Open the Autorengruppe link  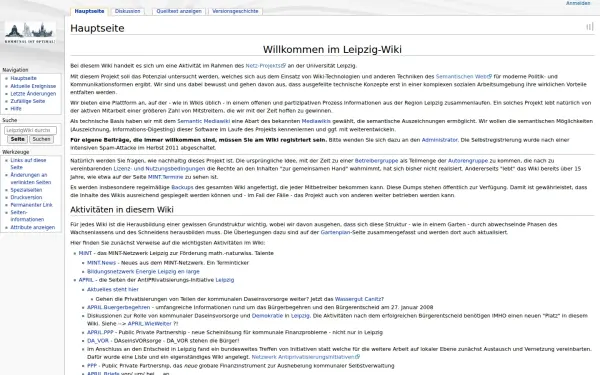pyautogui.click(x=468, y=161)
